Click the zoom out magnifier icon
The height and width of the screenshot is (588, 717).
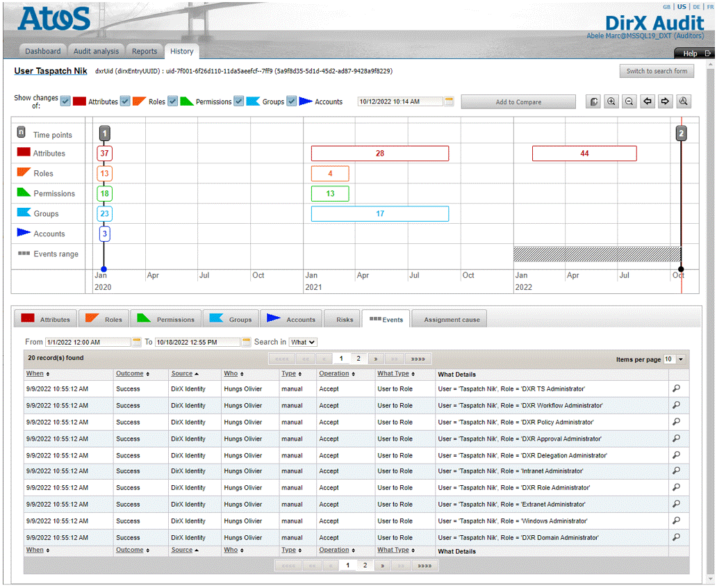coord(629,101)
